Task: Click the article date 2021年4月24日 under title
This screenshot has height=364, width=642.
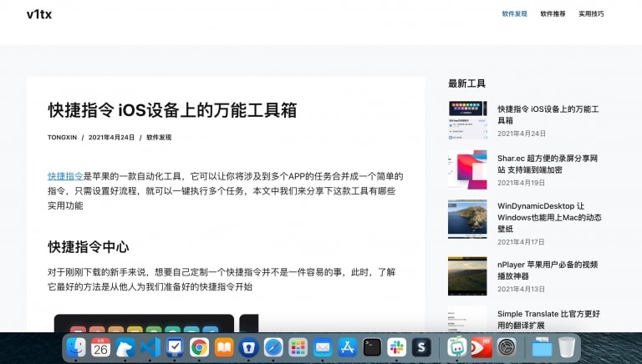Action: [x=111, y=138]
